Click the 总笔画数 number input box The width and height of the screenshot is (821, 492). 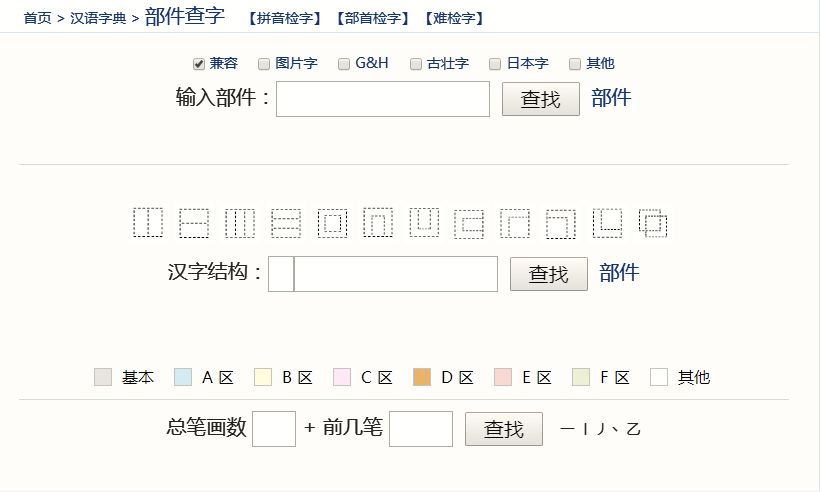click(274, 429)
